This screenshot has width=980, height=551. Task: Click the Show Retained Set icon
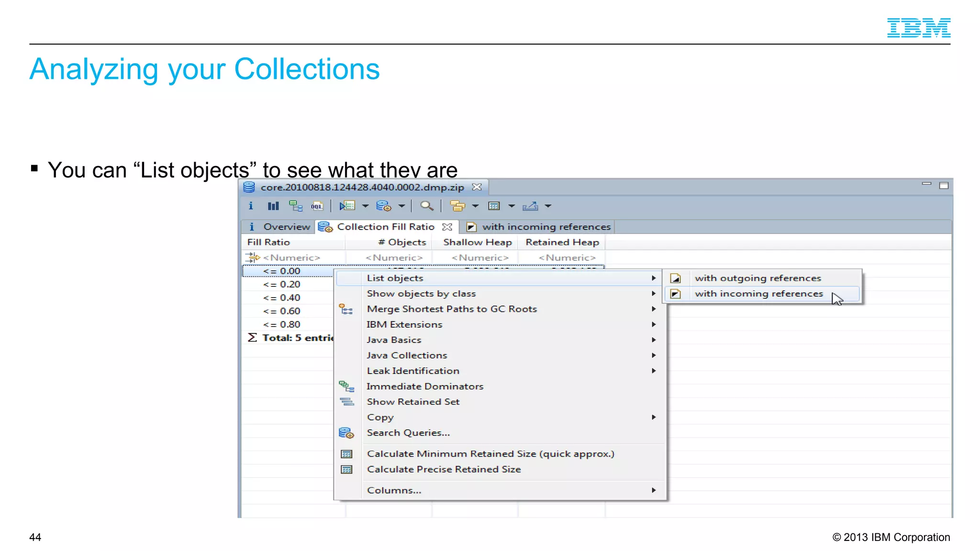point(346,402)
